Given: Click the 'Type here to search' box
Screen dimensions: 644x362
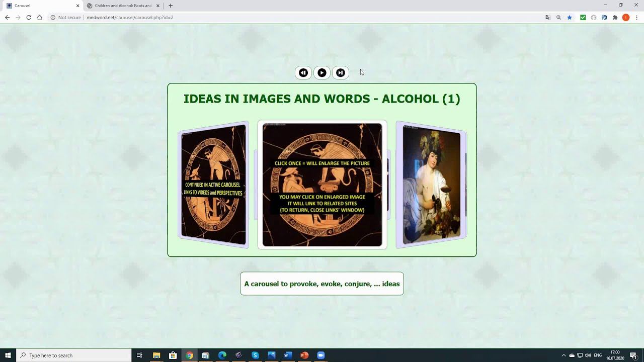Looking at the screenshot, I should pos(74,355).
